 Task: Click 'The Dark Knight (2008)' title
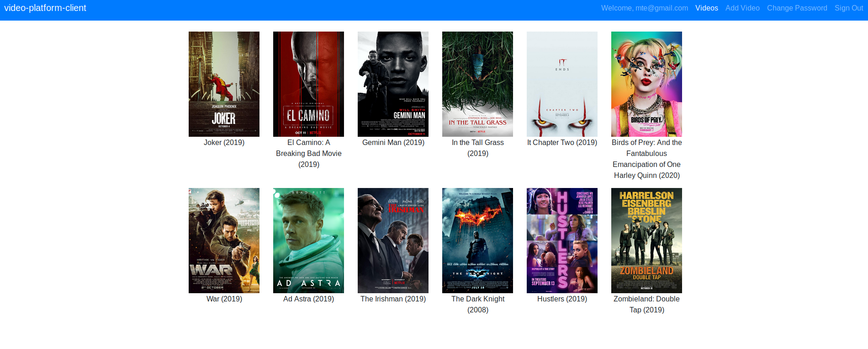tap(478, 305)
